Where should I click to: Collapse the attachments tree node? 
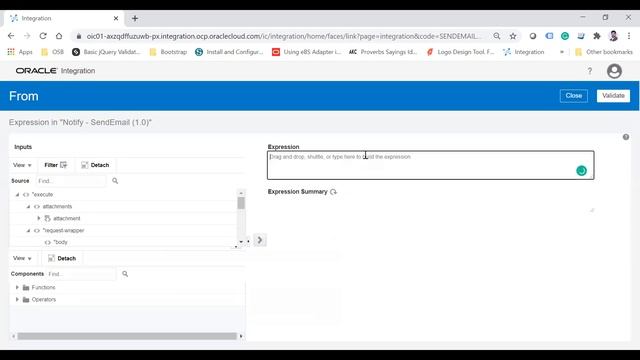[x=28, y=207]
